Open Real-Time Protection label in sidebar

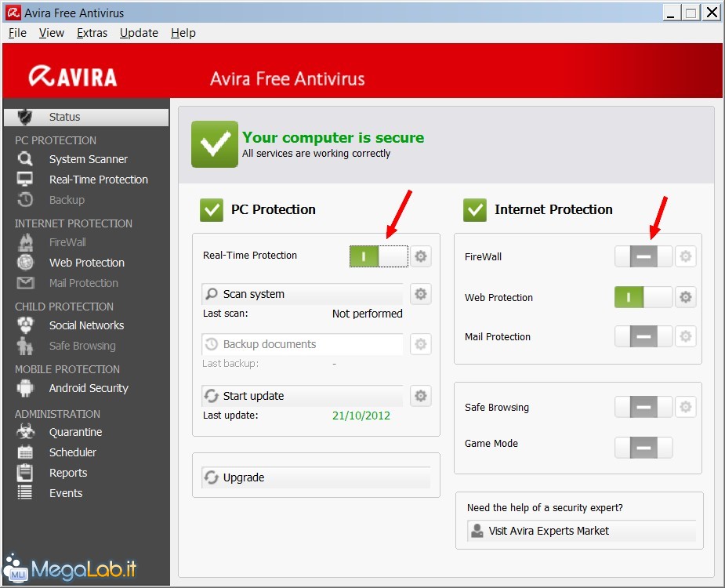(x=99, y=180)
